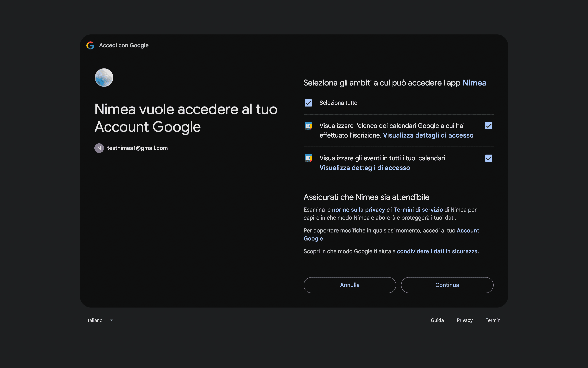588x368 pixels.
Task: Click the Google G logo
Action: click(90, 45)
